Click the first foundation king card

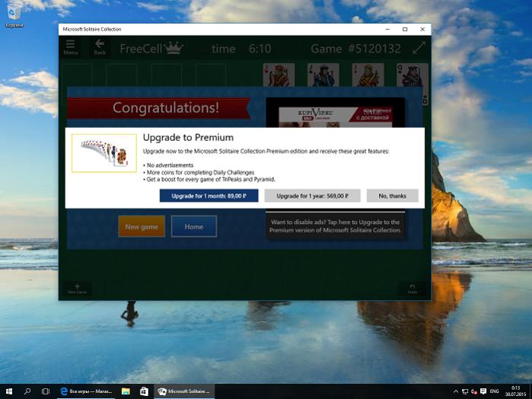[279, 75]
